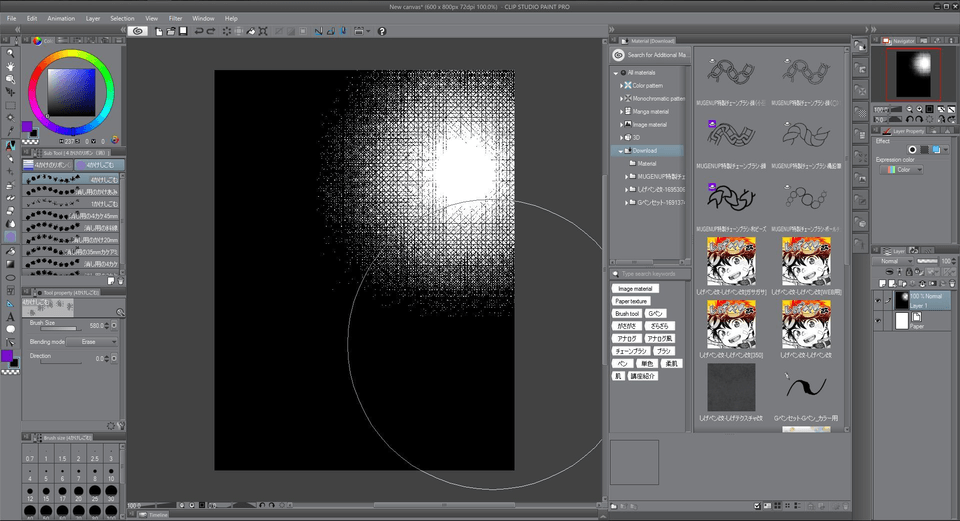Open the Filter menu

pyautogui.click(x=175, y=18)
